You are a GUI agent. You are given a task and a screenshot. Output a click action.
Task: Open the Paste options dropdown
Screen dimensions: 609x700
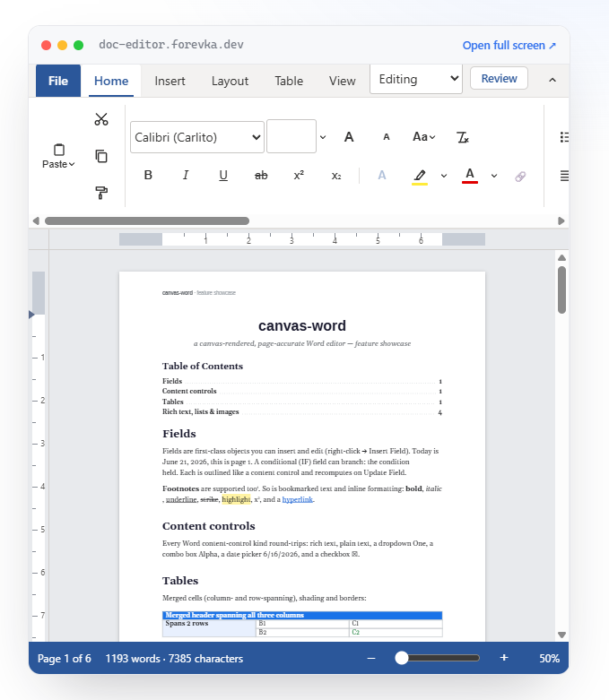pos(58,164)
